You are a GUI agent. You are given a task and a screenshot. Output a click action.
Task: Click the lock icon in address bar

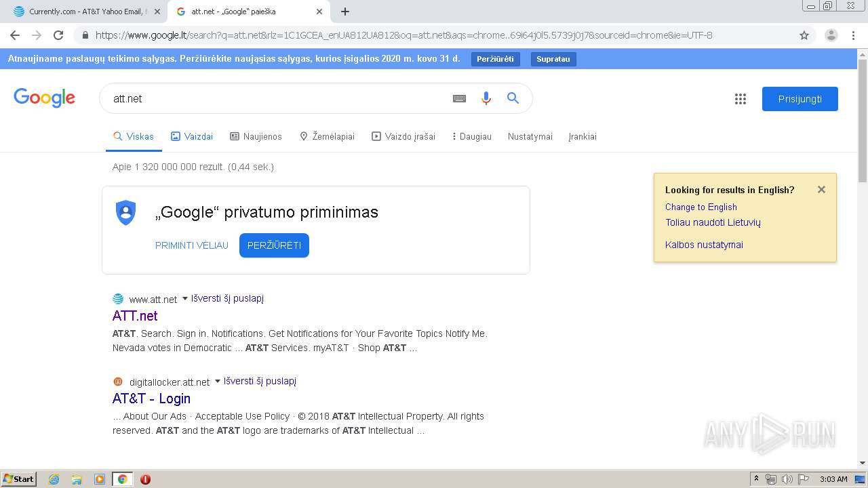pos(85,35)
